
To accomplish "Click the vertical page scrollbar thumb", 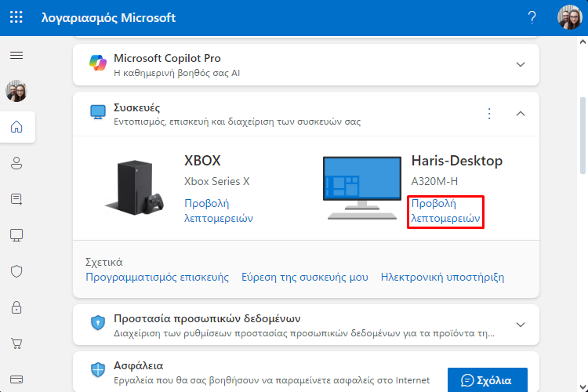I will tap(583, 135).
